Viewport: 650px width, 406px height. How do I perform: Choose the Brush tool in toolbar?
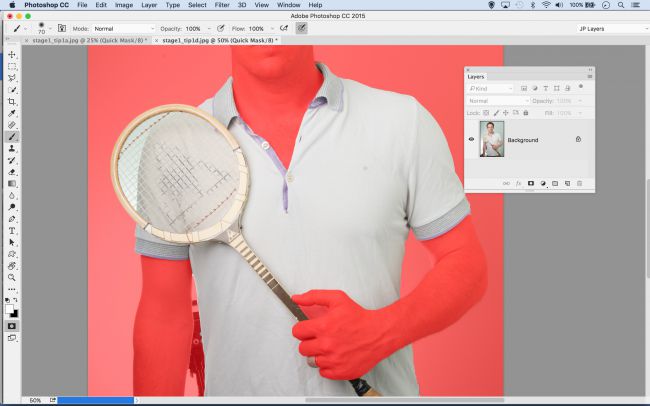coord(12,136)
